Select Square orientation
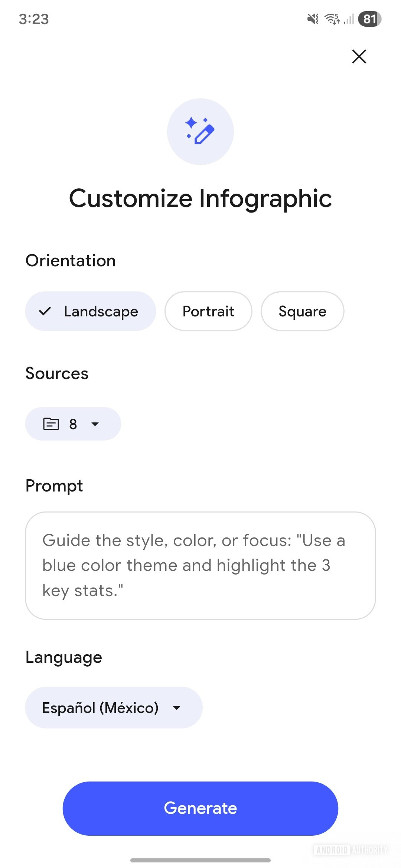401x868 pixels. click(x=302, y=311)
